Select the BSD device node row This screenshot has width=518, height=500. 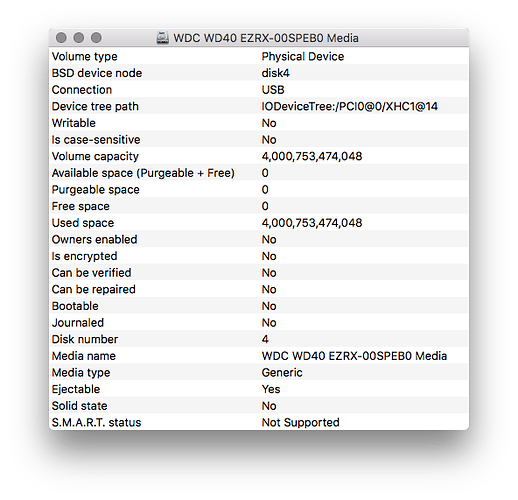click(x=259, y=73)
